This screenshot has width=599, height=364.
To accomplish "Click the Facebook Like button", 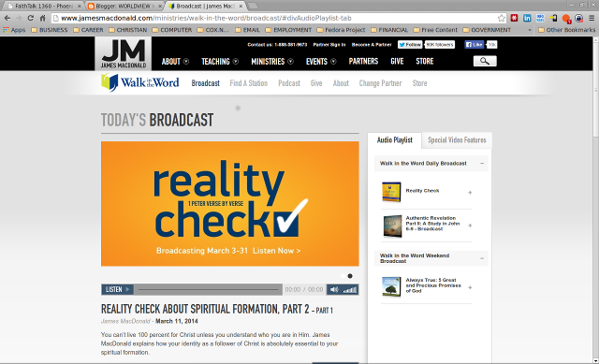I will pyautogui.click(x=475, y=45).
